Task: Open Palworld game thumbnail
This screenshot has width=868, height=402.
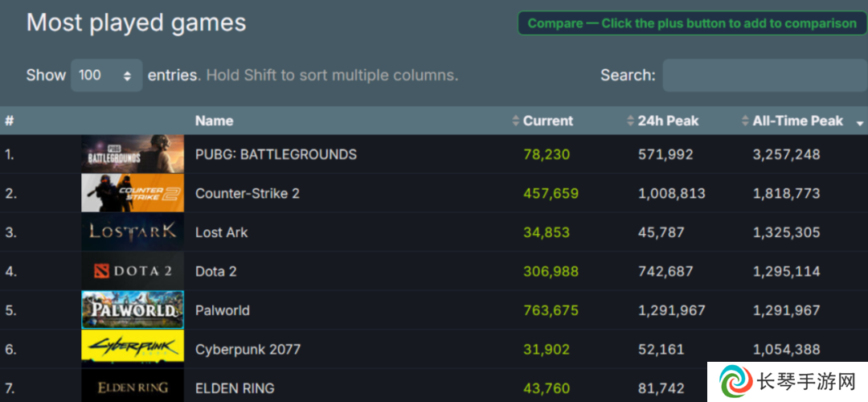Action: (133, 310)
